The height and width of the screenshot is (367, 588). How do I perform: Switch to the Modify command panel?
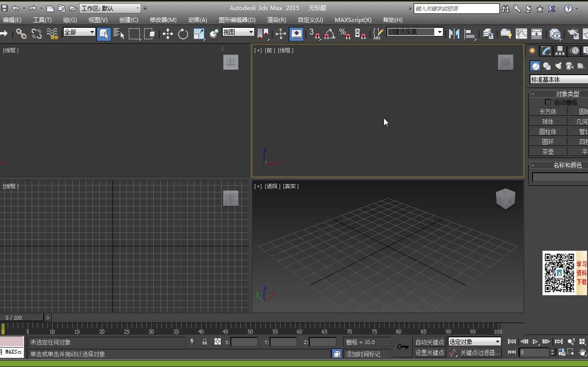545,51
